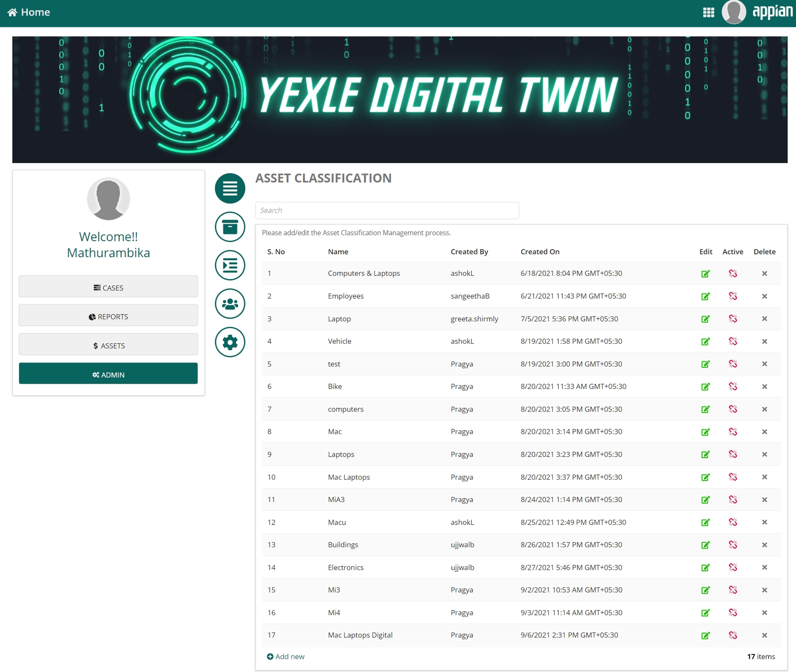Image resolution: width=796 pixels, height=672 pixels.
Task: Select the 'greeta.shirmly' created-by cell
Action: (x=474, y=319)
